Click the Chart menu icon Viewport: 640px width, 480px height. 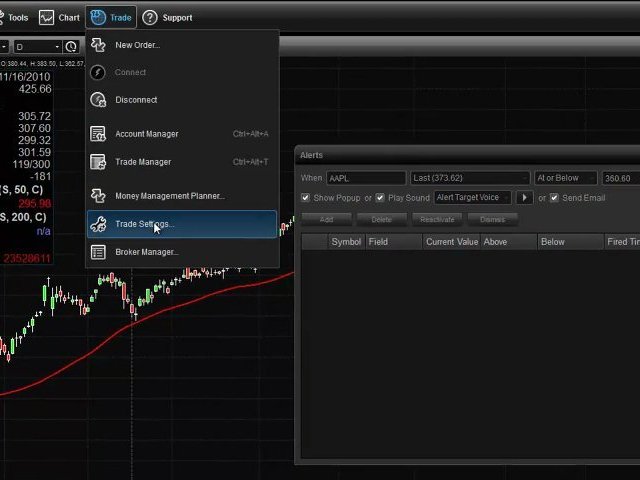coord(46,18)
